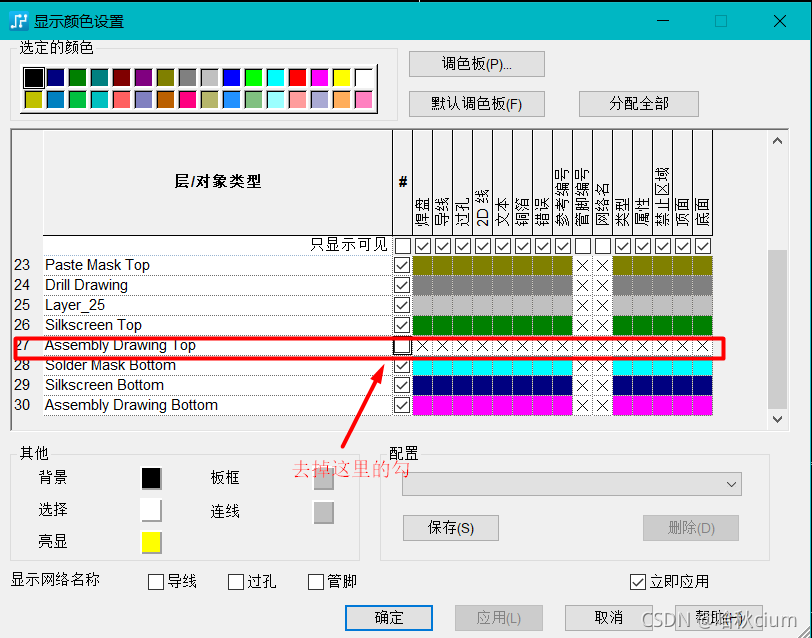This screenshot has width=812, height=638.
Task: Toggle the Silkscreen Bottom layer checkbox
Action: (x=402, y=385)
